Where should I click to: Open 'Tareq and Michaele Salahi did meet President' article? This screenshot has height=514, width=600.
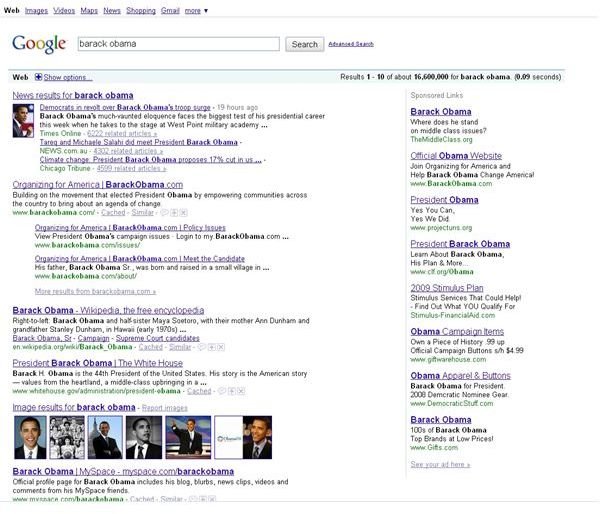[139, 142]
